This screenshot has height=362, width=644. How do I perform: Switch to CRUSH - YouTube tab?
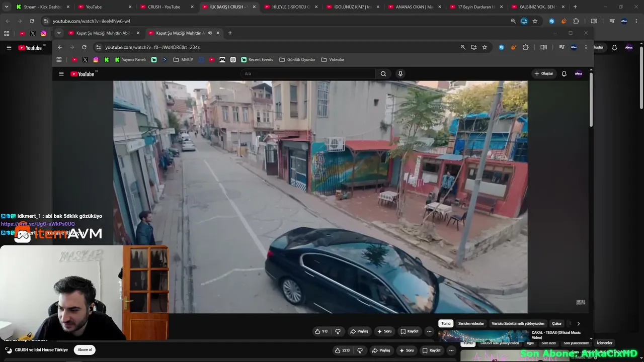[x=168, y=7]
